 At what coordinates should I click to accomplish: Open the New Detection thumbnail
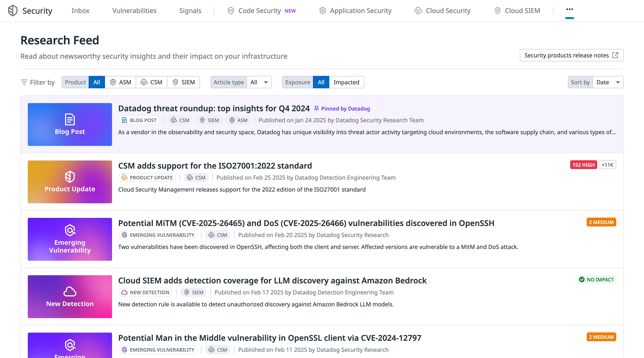[70, 297]
